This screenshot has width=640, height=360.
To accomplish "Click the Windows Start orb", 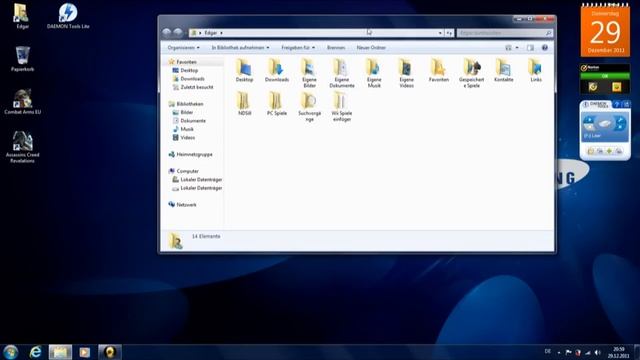I will (11, 352).
